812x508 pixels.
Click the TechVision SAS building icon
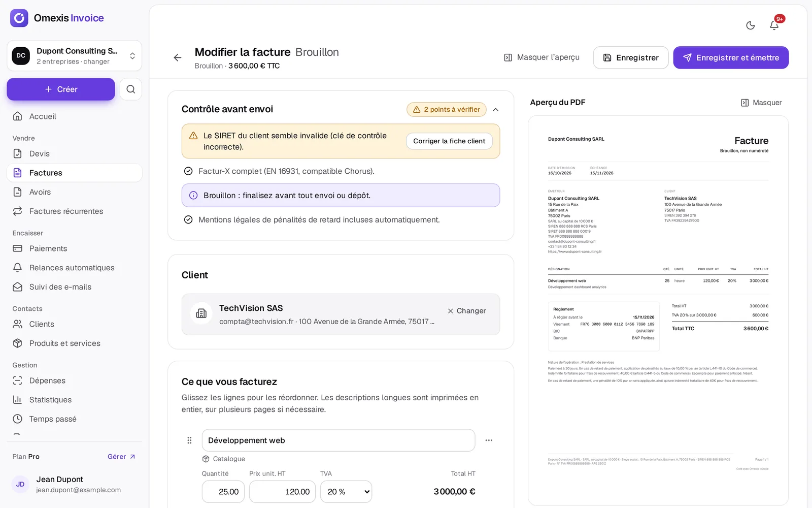[201, 313]
